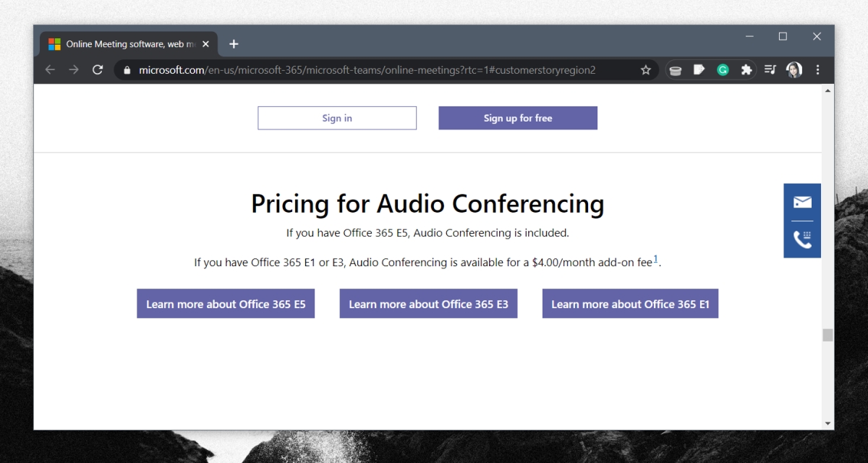
Task: Click the page scrollbar down arrow
Action: [x=827, y=423]
